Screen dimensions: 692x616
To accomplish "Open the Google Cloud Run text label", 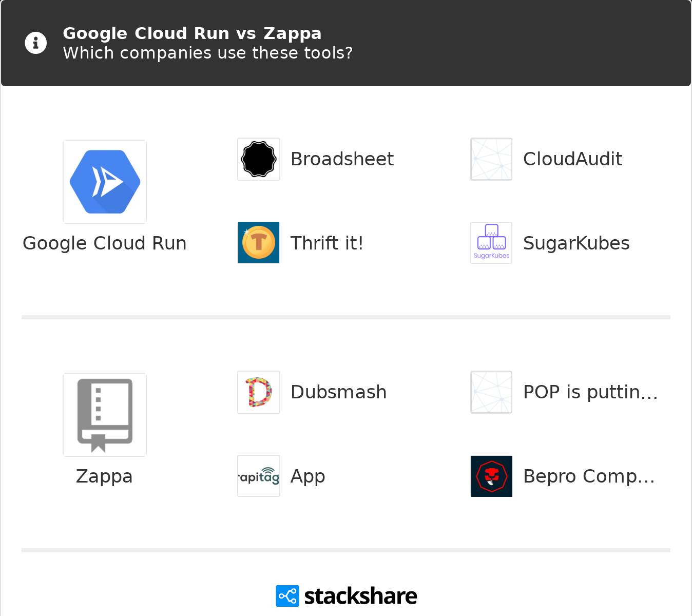I will tap(105, 243).
